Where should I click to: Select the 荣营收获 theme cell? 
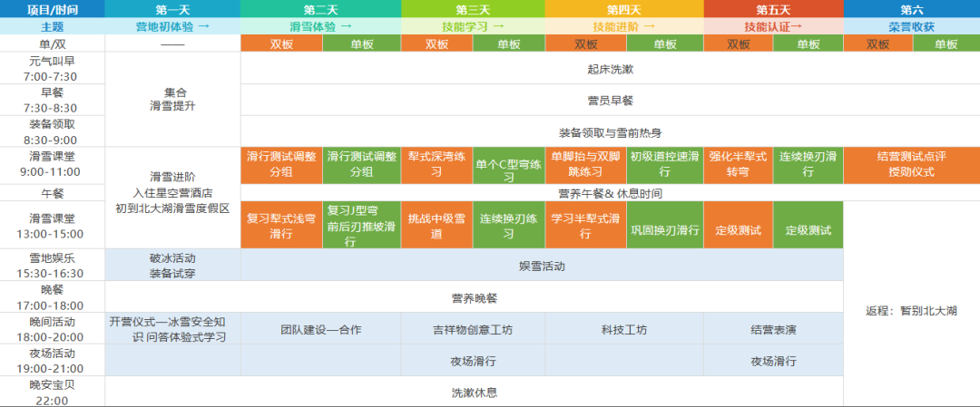click(x=911, y=26)
